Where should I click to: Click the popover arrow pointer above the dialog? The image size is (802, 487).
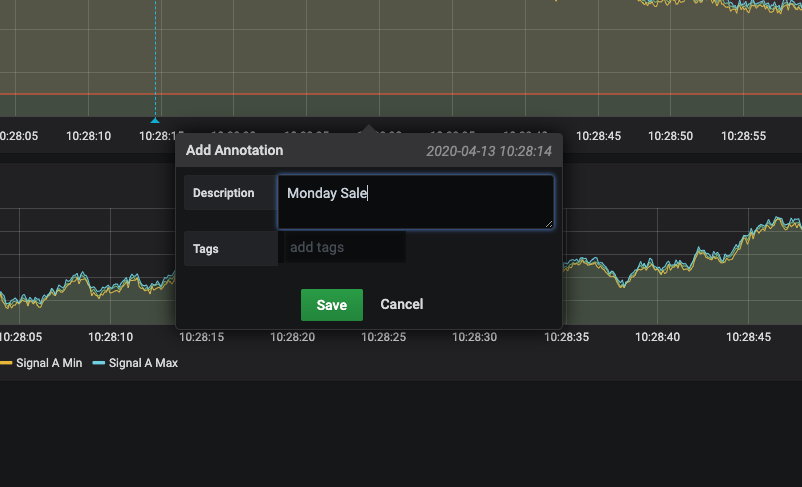369,129
